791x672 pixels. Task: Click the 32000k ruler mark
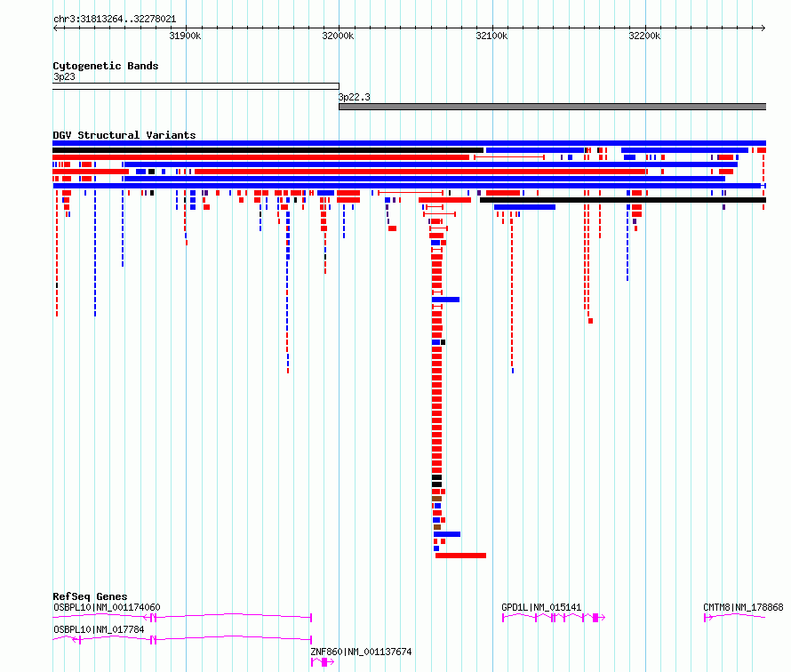click(338, 36)
